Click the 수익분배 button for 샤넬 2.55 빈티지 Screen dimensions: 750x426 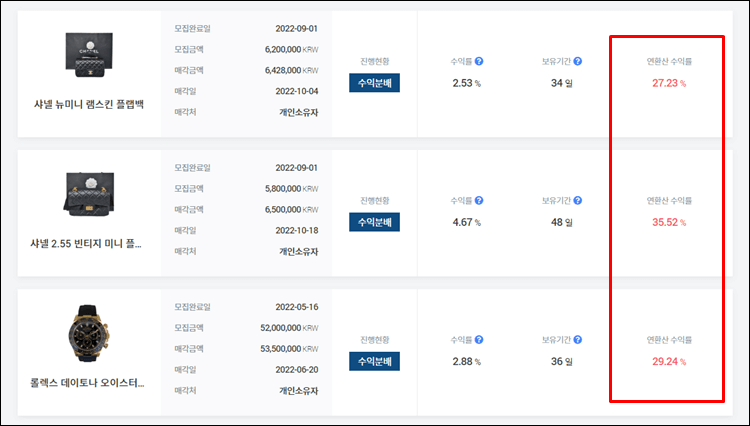(375, 222)
